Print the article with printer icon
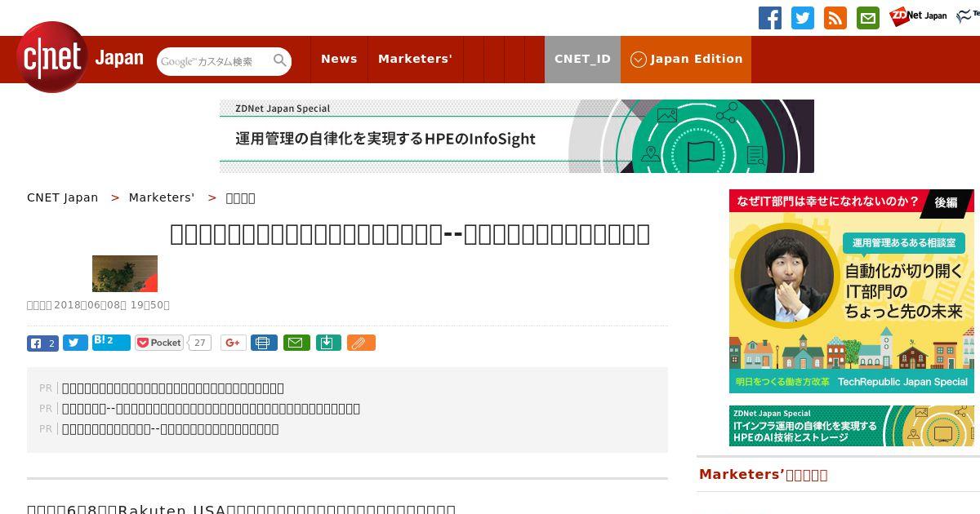This screenshot has height=514, width=980. pyautogui.click(x=264, y=343)
